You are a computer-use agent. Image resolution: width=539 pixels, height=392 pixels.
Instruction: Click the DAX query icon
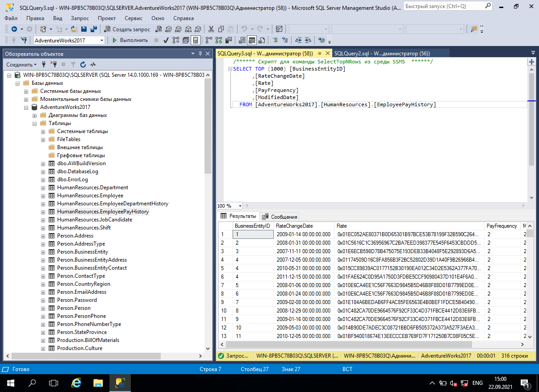[197, 29]
